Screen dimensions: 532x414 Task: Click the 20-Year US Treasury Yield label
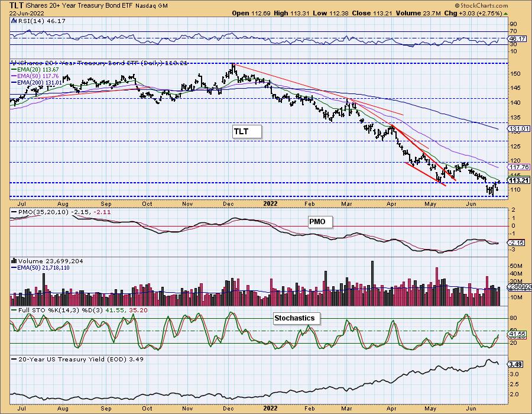77,360
